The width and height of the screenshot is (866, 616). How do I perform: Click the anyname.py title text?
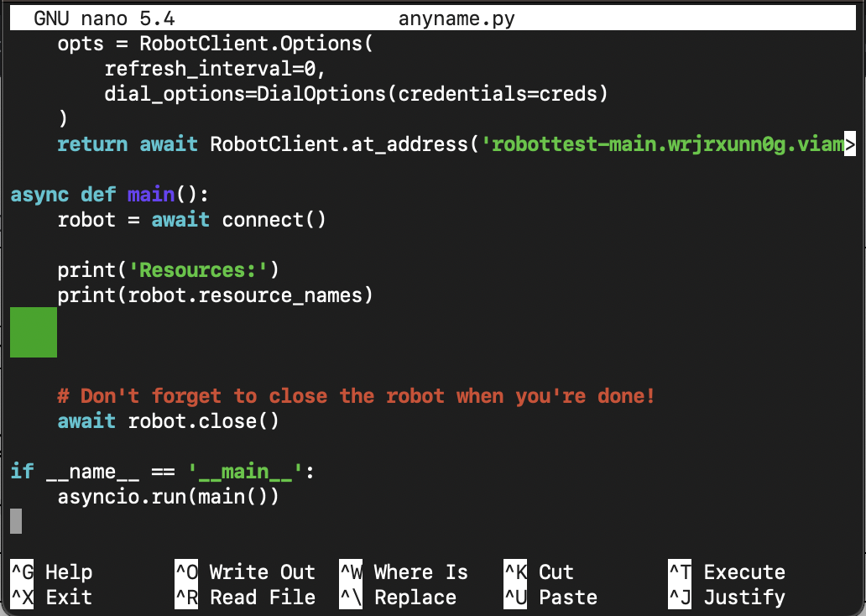457,18
